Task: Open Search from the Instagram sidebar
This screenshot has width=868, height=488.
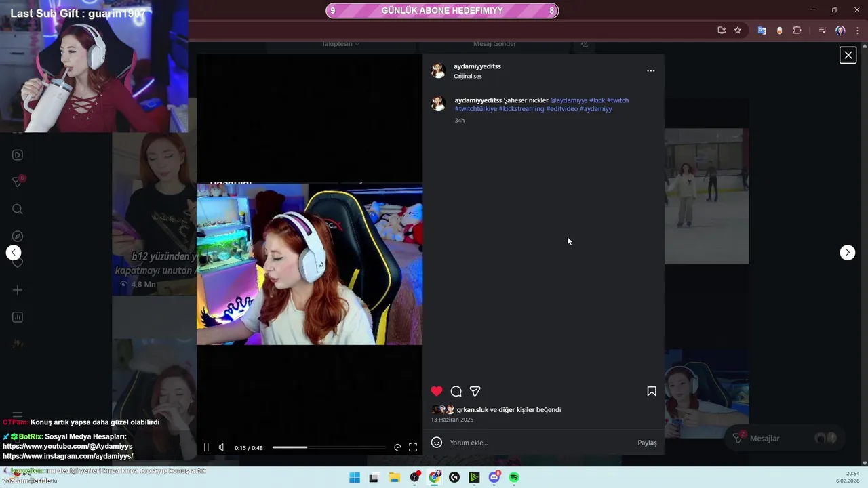Action: coord(18,209)
